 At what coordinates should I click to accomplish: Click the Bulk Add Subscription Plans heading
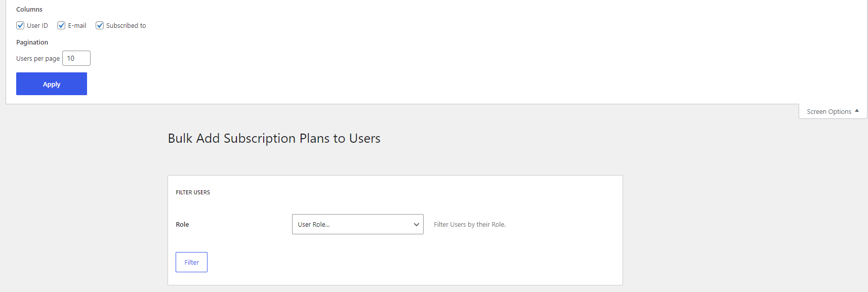[274, 138]
